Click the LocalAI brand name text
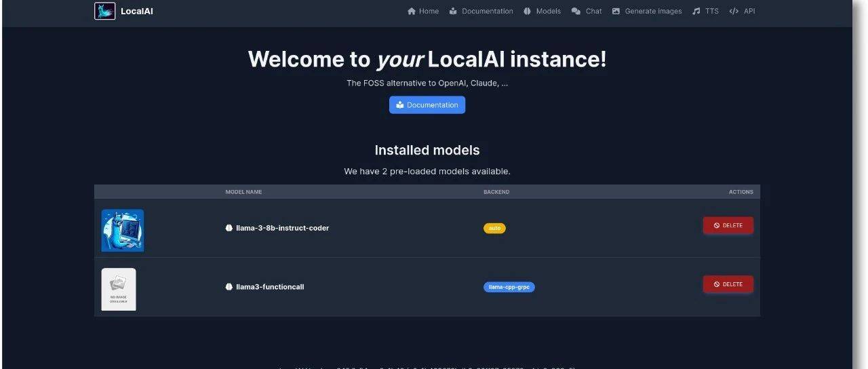Screen dimensions: 868x369 136,12
